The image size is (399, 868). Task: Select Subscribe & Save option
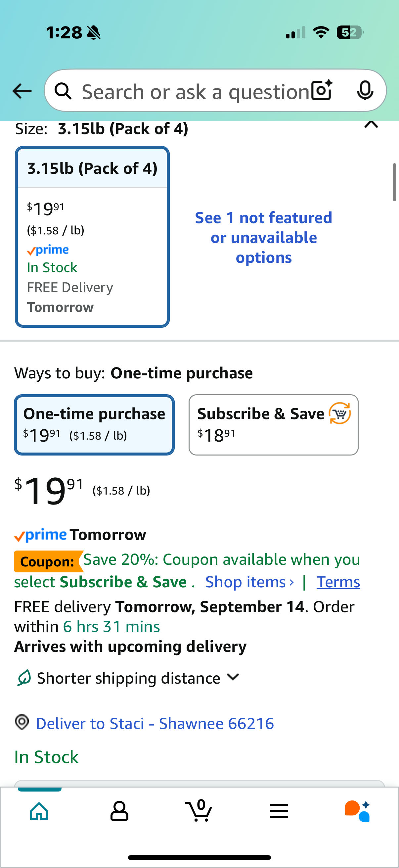(273, 424)
